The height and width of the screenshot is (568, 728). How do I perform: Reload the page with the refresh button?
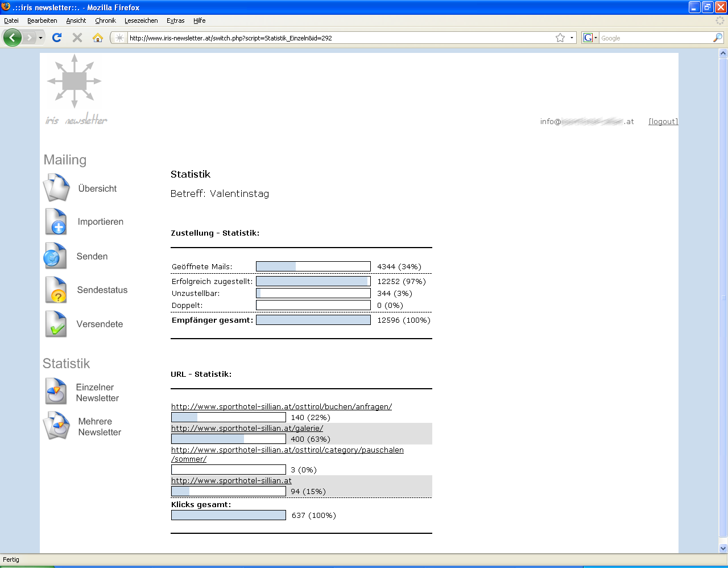[x=56, y=38]
